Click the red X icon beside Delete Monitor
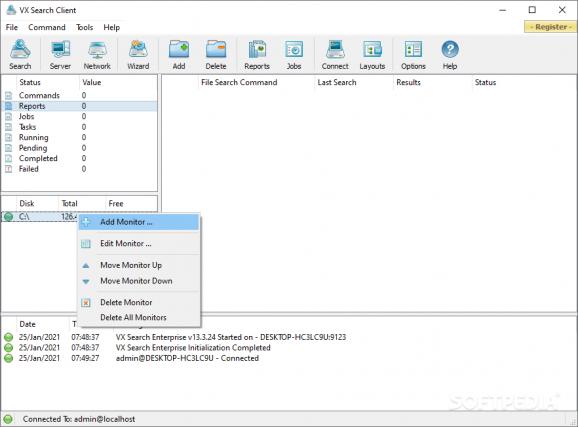The width and height of the screenshot is (578, 427). pos(86,303)
